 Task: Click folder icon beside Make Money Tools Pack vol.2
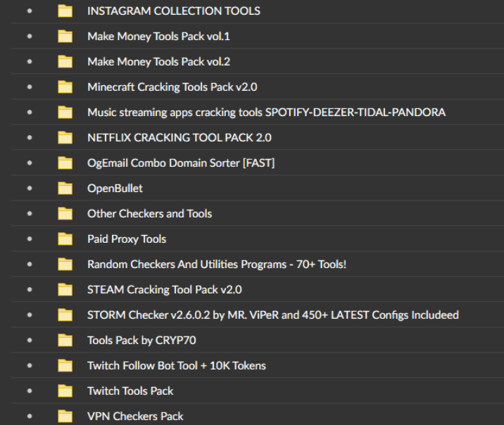pyautogui.click(x=65, y=62)
